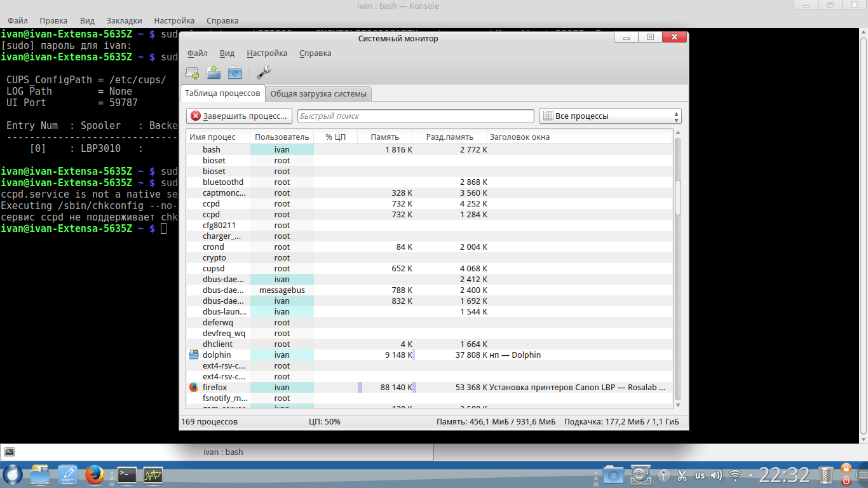Screen dimensions: 868x488
Task: Launch Firefox from the taskbar
Action: coord(94,475)
